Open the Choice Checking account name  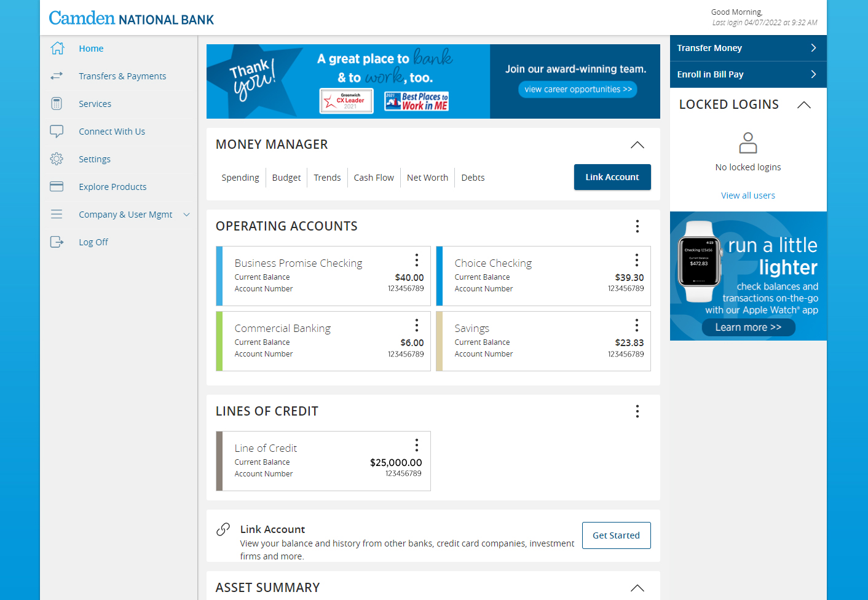493,263
